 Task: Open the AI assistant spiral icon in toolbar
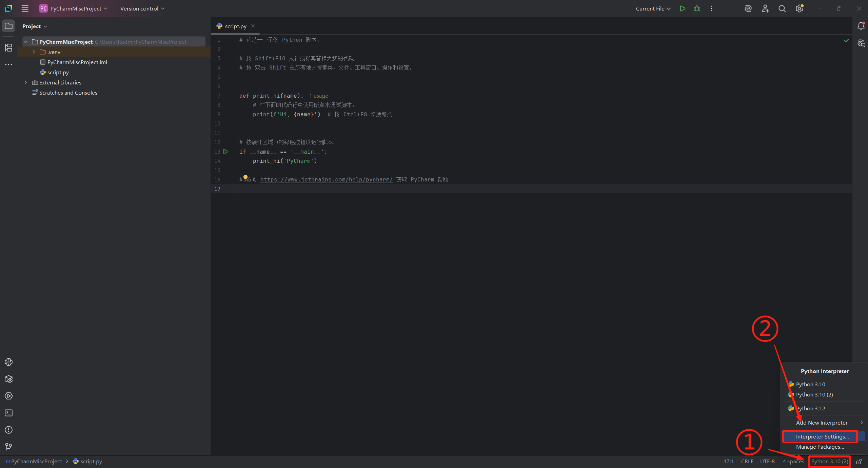coord(748,8)
